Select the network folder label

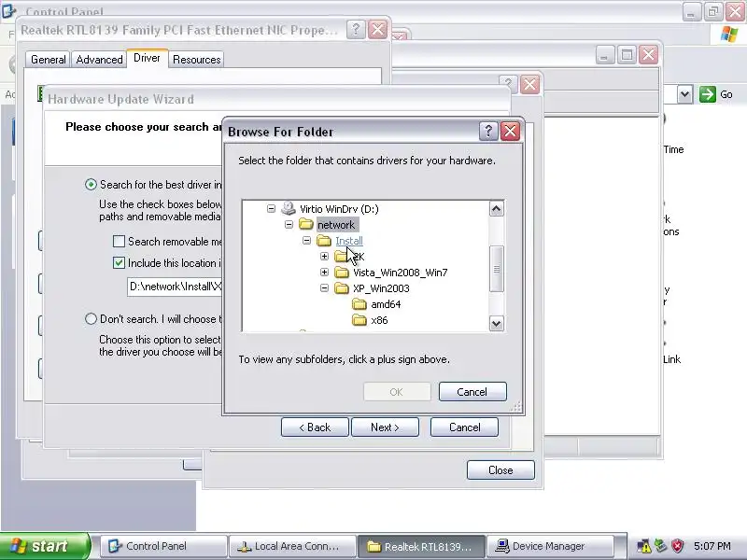(x=336, y=225)
